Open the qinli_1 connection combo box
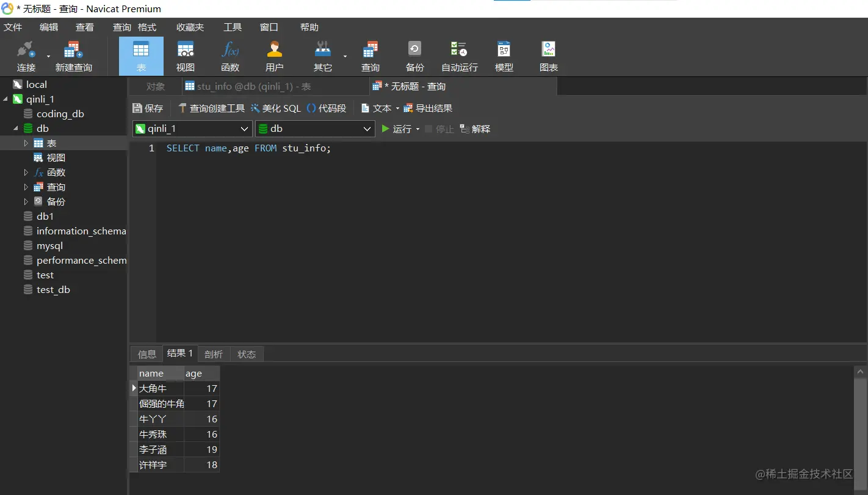This screenshot has height=495, width=868. click(192, 129)
